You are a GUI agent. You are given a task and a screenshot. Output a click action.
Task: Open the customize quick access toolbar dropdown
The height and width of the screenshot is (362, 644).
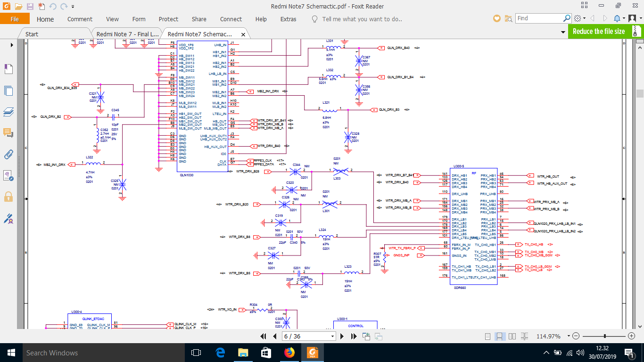click(x=73, y=7)
